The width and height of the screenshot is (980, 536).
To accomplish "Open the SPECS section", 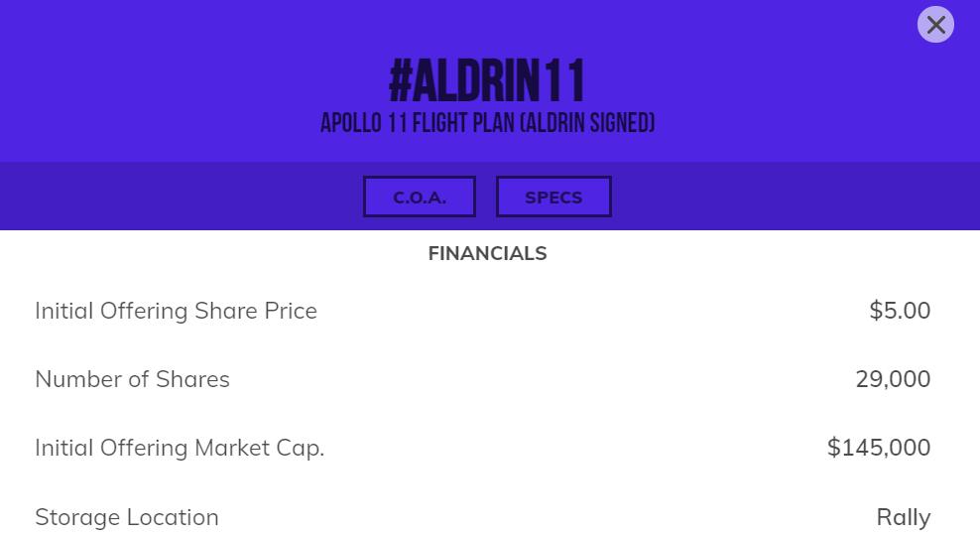I will point(553,197).
